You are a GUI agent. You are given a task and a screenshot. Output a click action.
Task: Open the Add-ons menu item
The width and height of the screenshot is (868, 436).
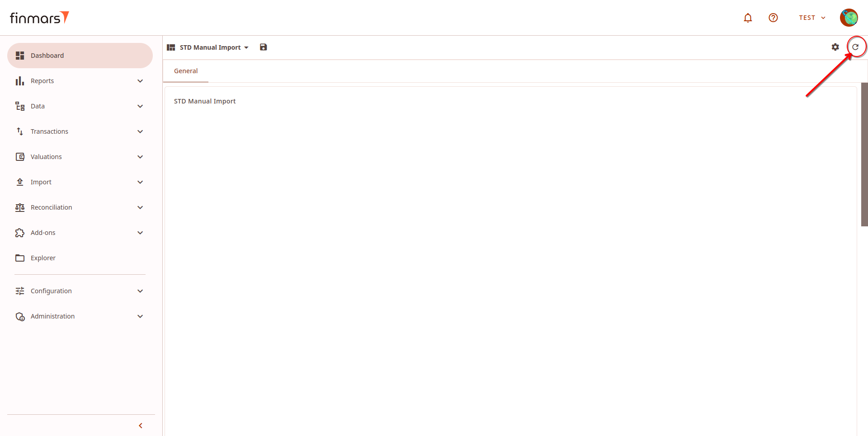tap(80, 233)
